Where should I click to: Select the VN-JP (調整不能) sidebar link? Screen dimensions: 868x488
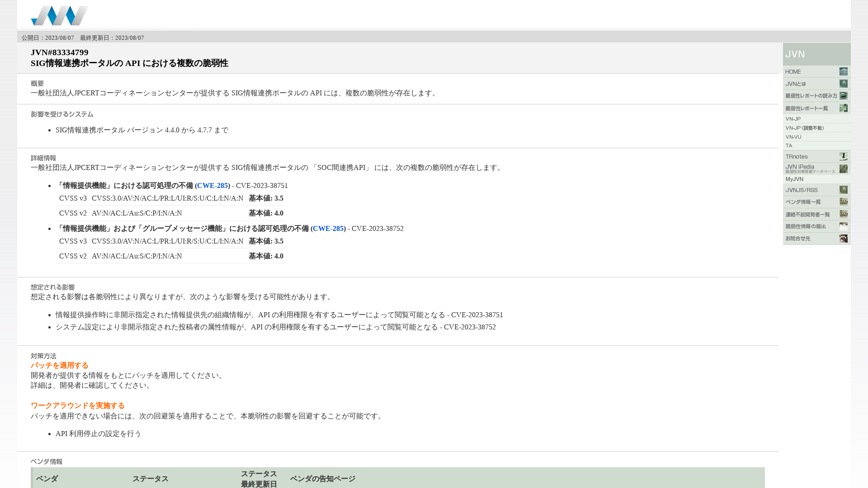click(816, 128)
